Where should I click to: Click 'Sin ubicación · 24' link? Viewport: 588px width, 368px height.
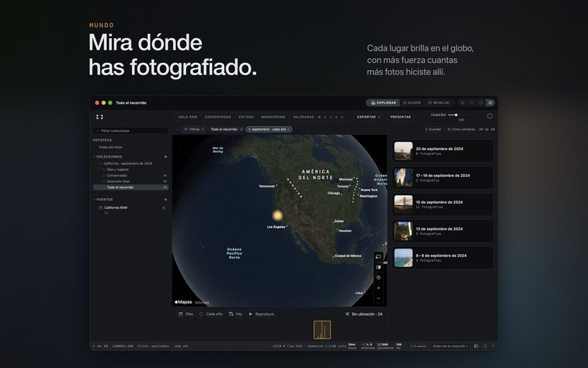364,314
